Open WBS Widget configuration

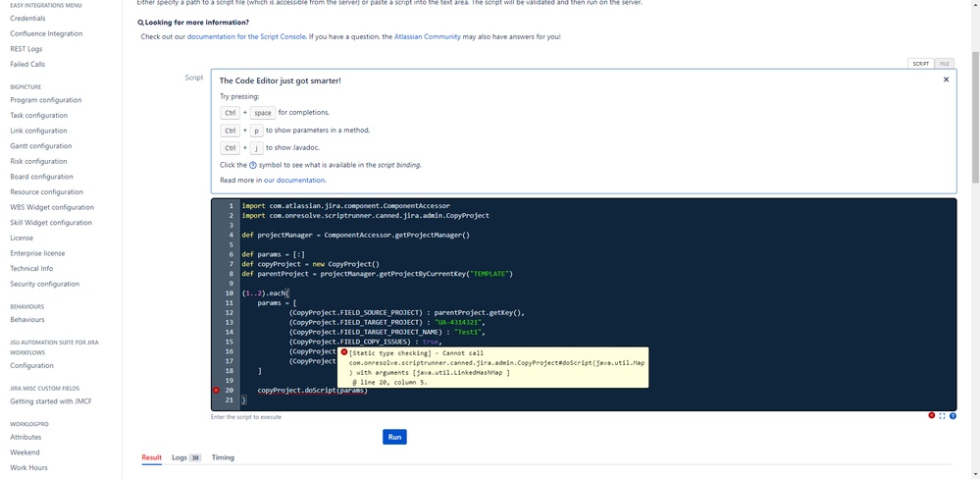pyautogui.click(x=52, y=208)
